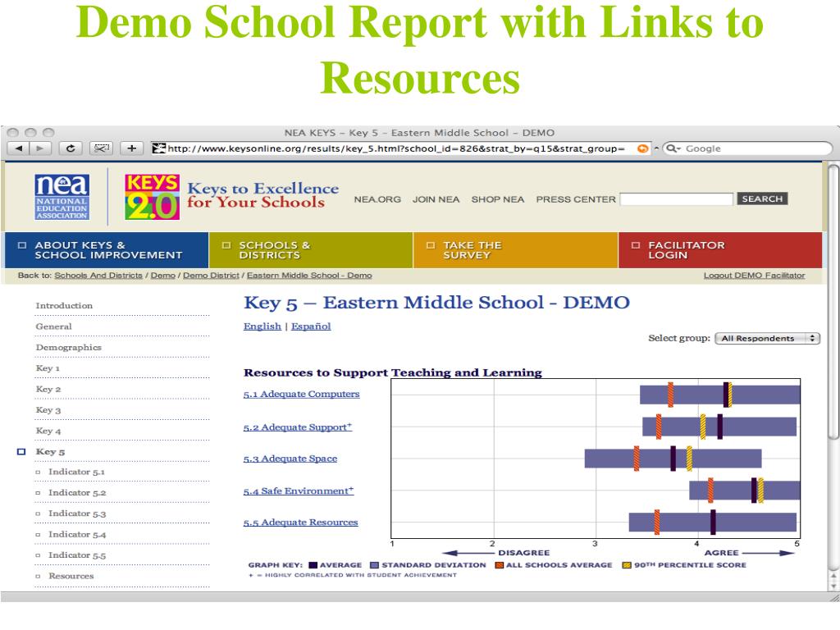Open the 5.3 Adequate Space link
Viewport: 840px width, 630px height.
[290, 459]
